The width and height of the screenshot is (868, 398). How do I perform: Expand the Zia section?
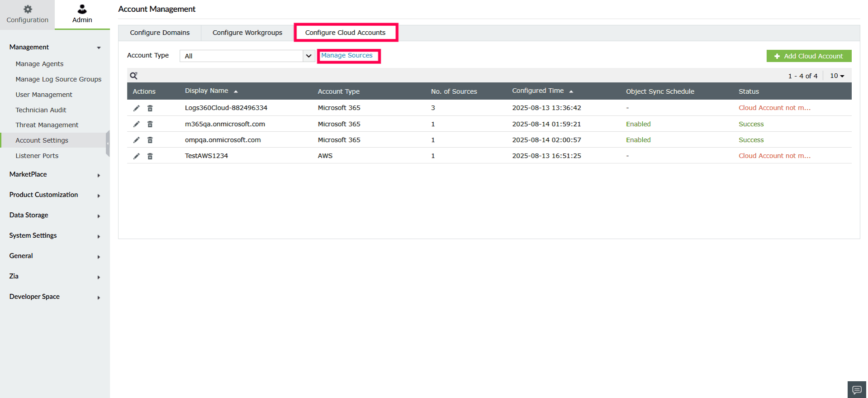(55, 277)
